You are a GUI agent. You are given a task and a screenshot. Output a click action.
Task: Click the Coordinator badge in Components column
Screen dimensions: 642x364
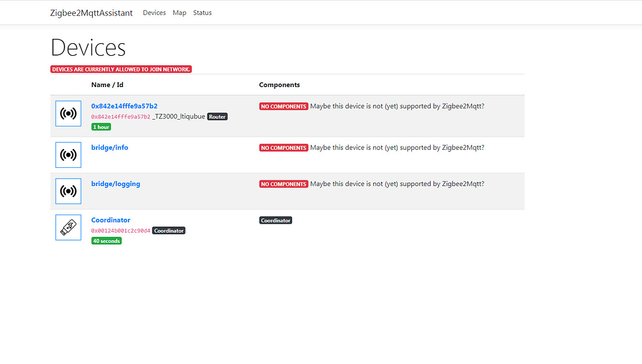click(x=276, y=221)
